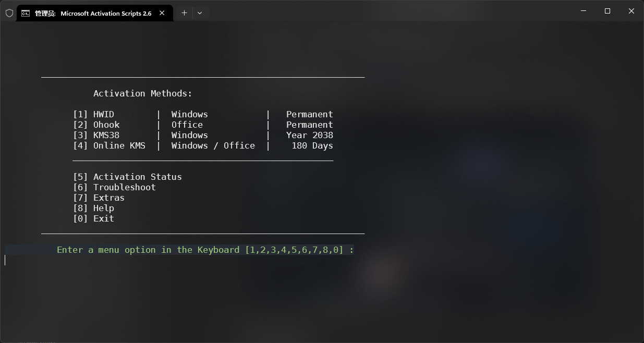Open a new terminal tab
644x343 pixels.
tap(184, 13)
